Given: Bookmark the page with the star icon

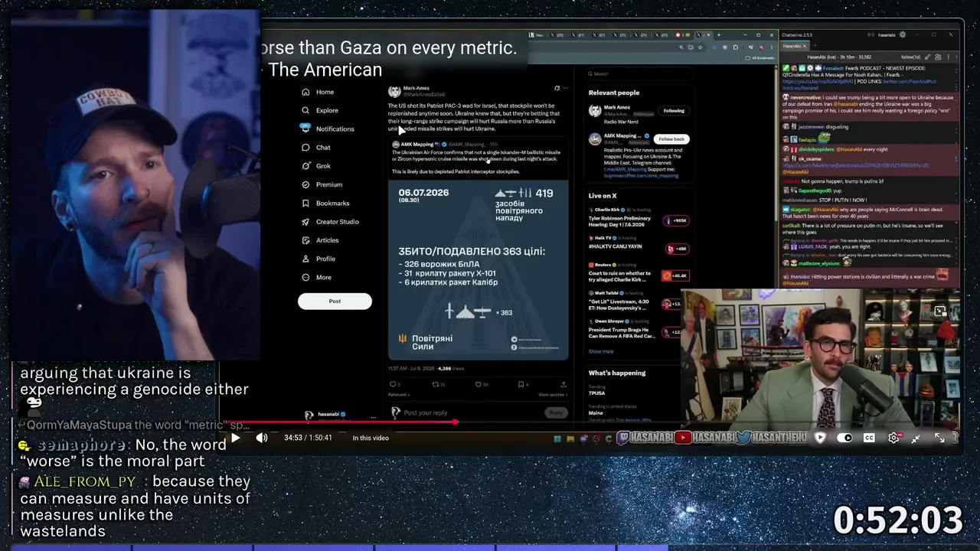Looking at the screenshot, I should click(x=700, y=47).
